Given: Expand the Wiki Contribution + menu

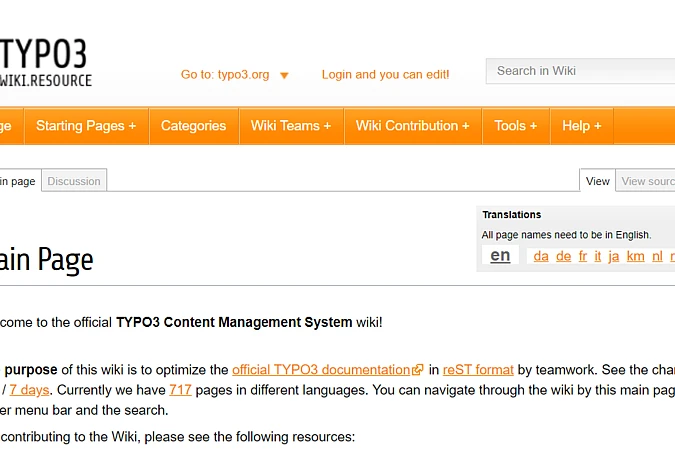Looking at the screenshot, I should point(413,126).
